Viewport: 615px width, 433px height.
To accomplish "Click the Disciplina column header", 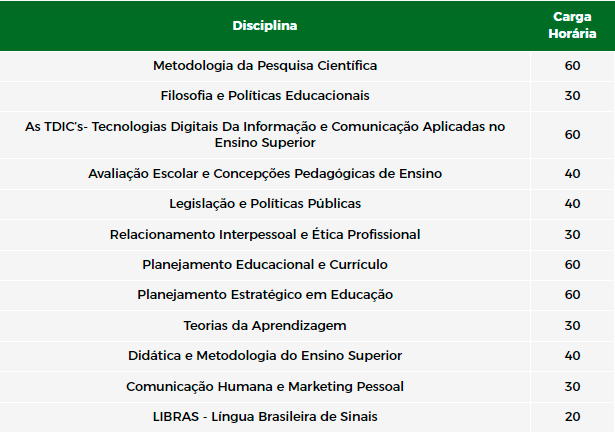I will (x=265, y=25).
